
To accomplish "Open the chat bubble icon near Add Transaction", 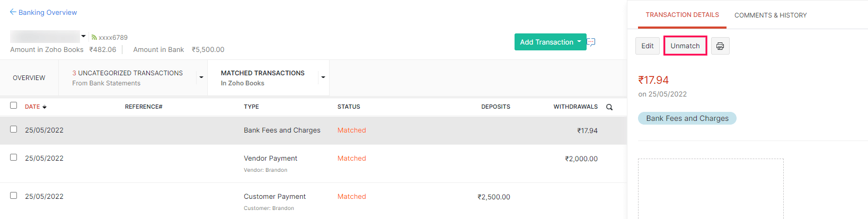I will pos(591,42).
